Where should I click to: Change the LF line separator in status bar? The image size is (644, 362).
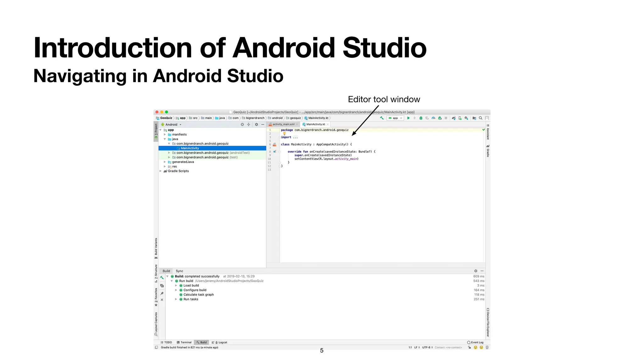pos(417,347)
